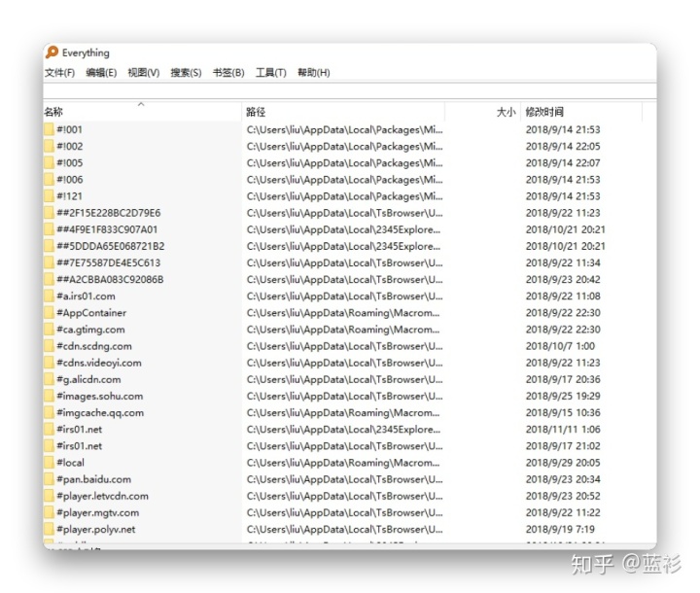The width and height of the screenshot is (700, 593).
Task: Click the Everything magnifier app icon
Action: 52,52
